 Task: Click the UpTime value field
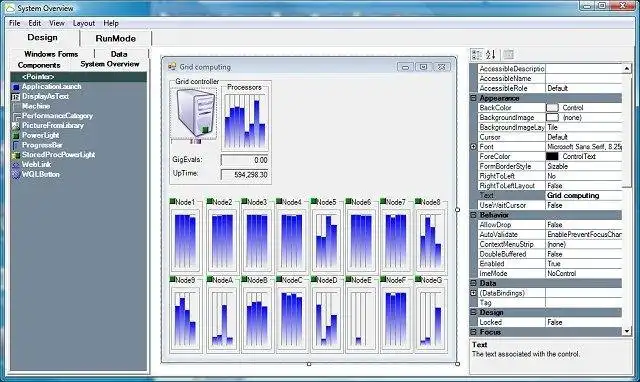pos(244,175)
